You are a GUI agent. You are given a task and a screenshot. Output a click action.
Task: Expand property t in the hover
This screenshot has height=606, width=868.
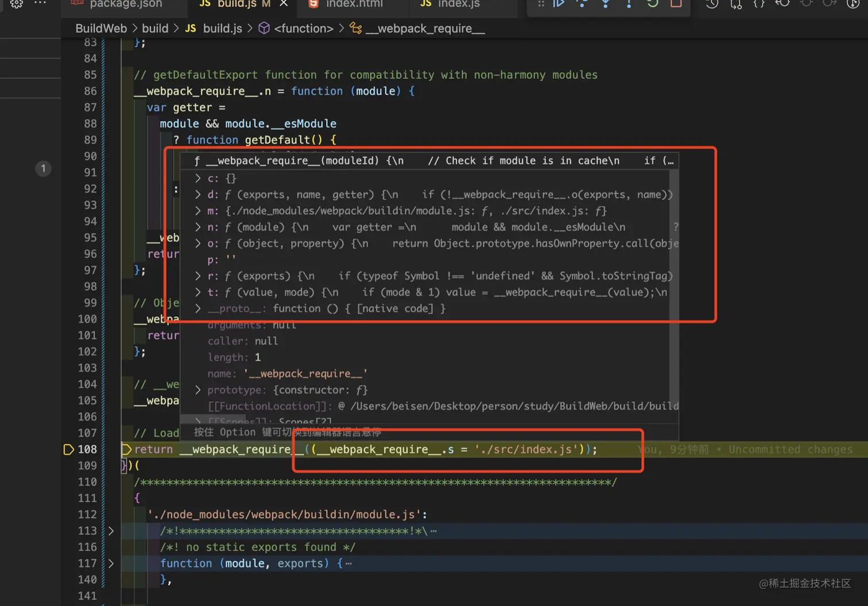click(x=197, y=292)
